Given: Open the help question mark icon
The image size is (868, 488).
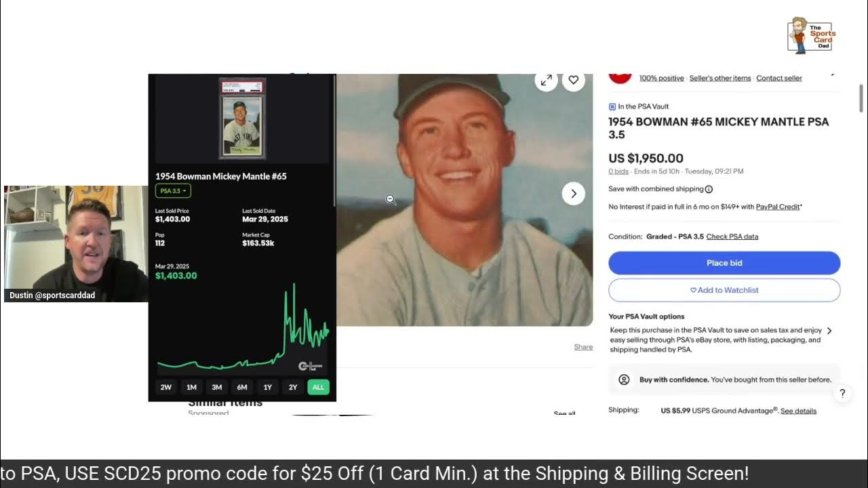Looking at the screenshot, I should point(842,393).
